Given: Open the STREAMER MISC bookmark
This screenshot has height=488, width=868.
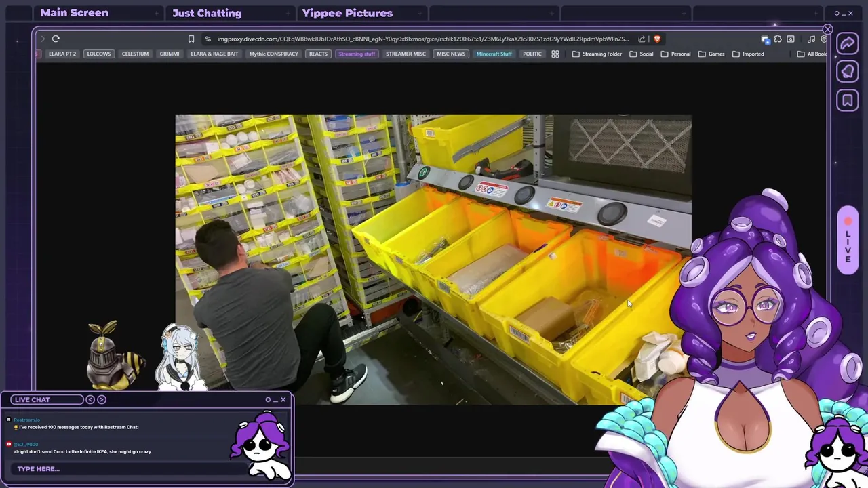Looking at the screenshot, I should (406, 54).
